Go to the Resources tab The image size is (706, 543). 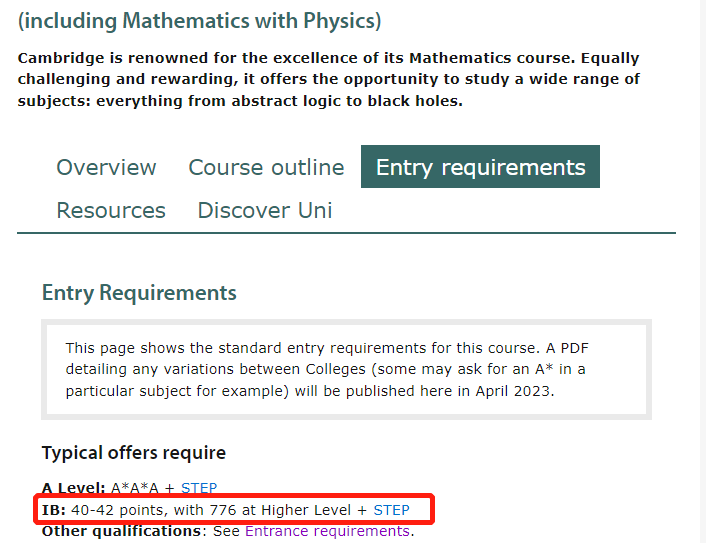tap(111, 210)
